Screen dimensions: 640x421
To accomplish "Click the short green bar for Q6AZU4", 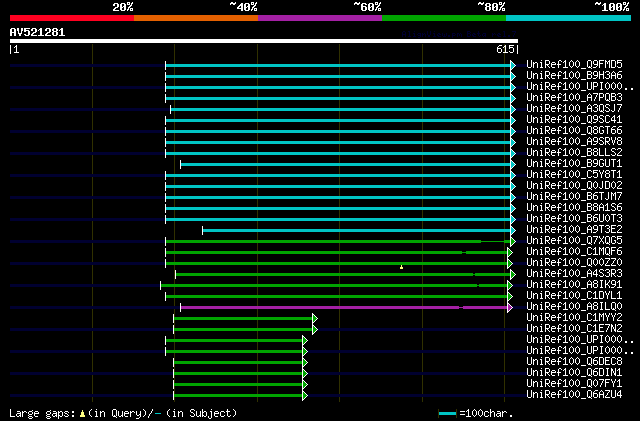I will 238,396.
